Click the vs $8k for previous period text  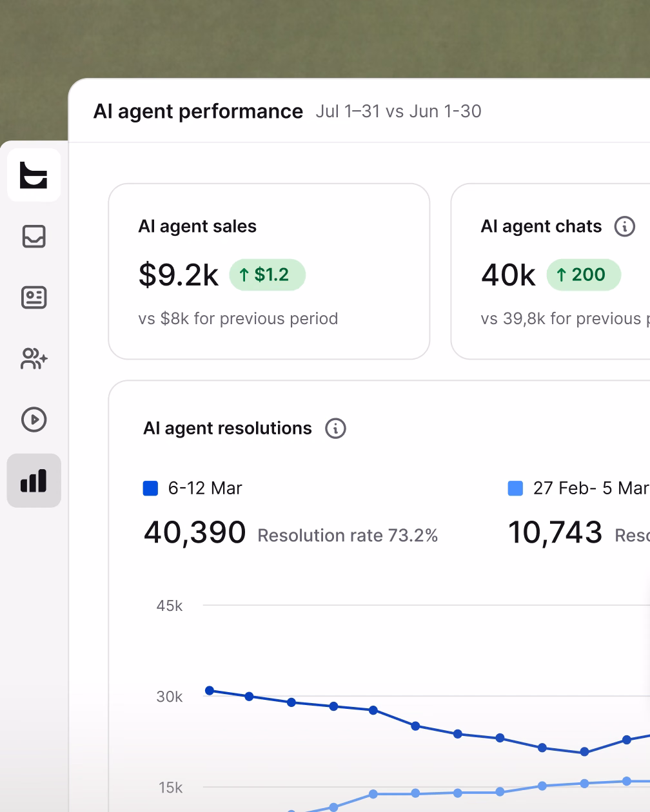(x=238, y=318)
